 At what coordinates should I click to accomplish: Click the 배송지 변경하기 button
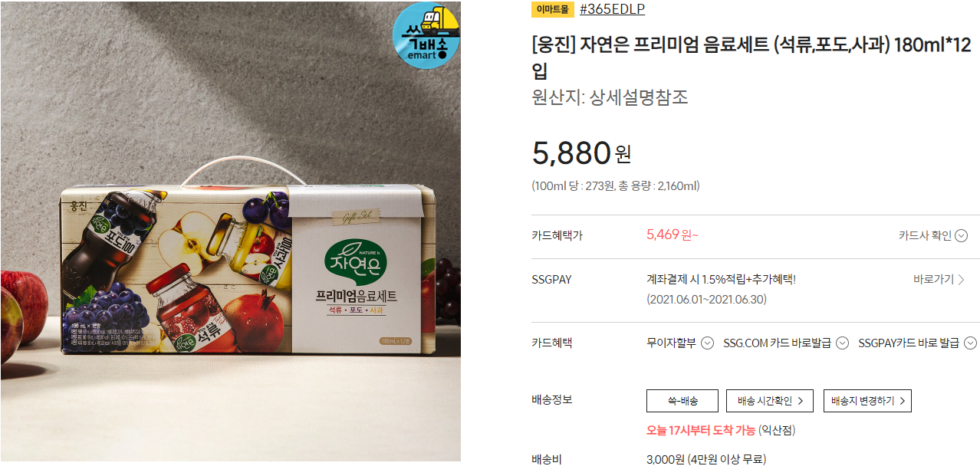pyautogui.click(x=867, y=401)
